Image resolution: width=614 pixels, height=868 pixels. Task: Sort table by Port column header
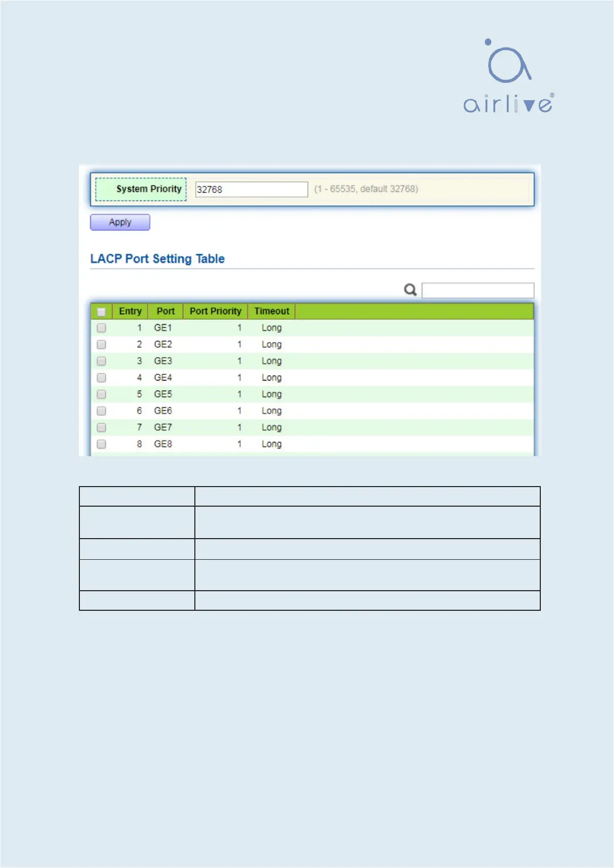click(165, 311)
